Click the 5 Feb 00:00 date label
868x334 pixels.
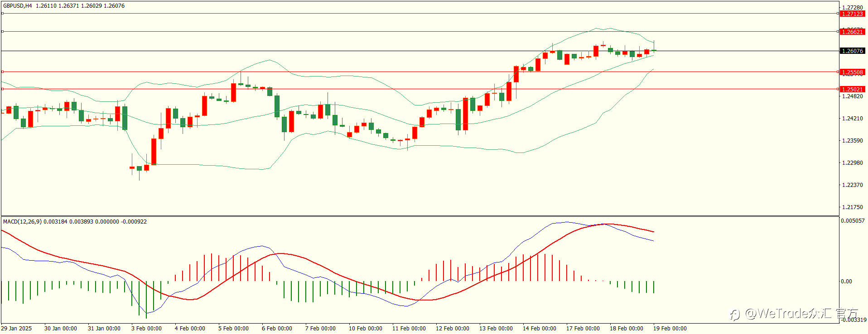click(233, 329)
